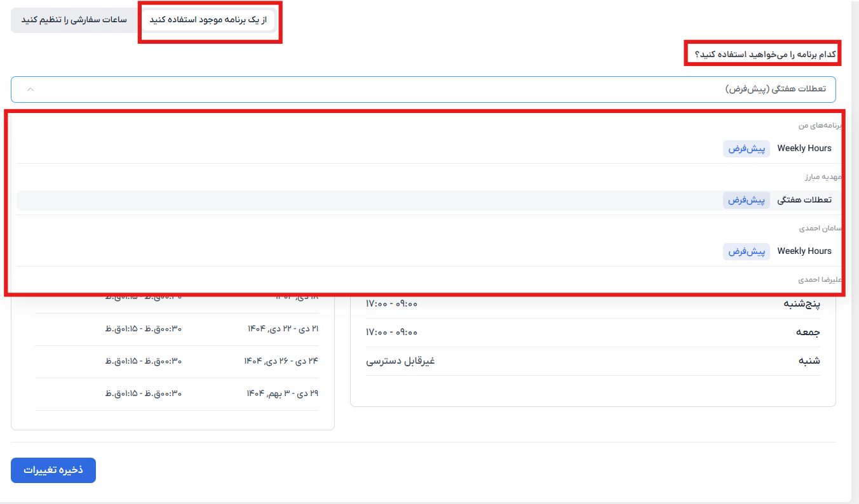The width and height of the screenshot is (859, 504).
Task: Click the «تعطلات هفتگی (پیش‌فرض)» schedule combo box
Action: pos(423,90)
